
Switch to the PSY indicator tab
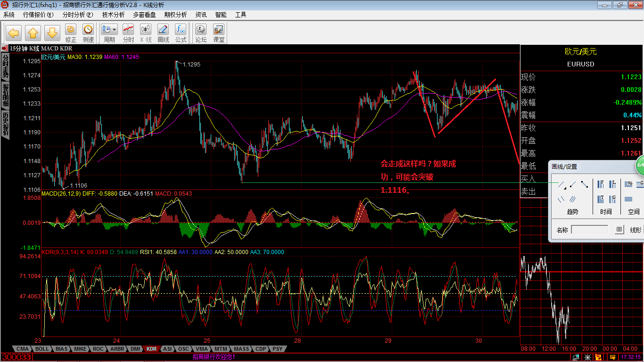tap(278, 349)
